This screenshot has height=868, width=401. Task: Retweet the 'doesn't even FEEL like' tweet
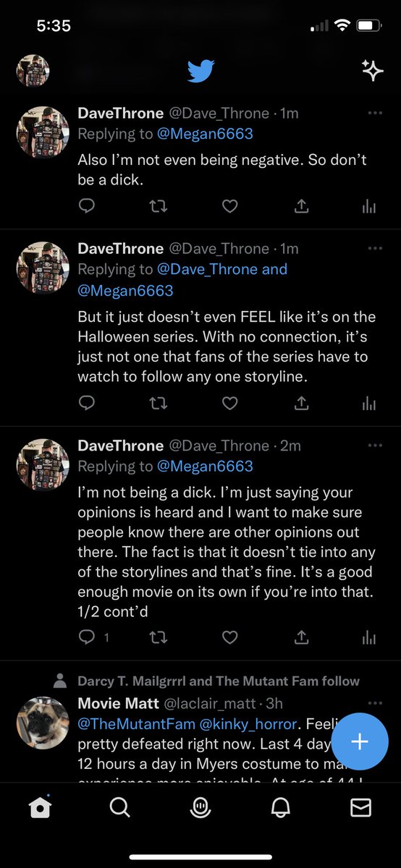coord(157,404)
